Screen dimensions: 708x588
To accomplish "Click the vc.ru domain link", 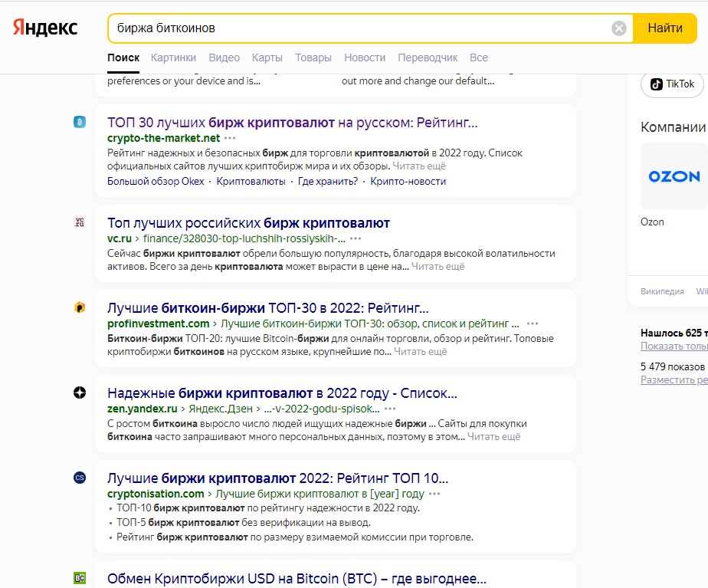I will (x=120, y=238).
